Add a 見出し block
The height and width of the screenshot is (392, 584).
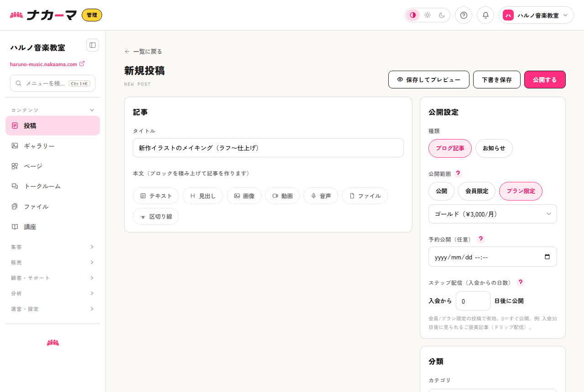pyautogui.click(x=203, y=196)
